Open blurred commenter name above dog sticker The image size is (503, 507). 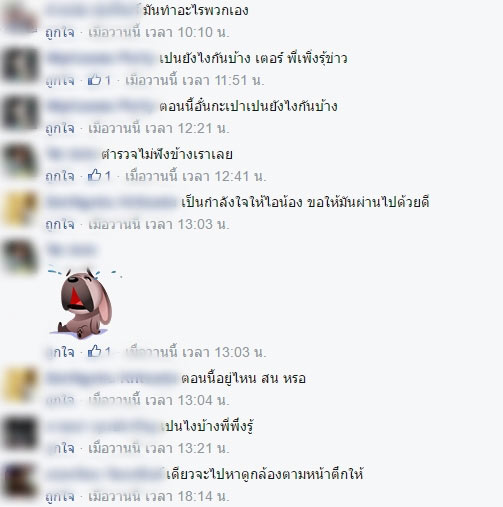tap(71, 250)
